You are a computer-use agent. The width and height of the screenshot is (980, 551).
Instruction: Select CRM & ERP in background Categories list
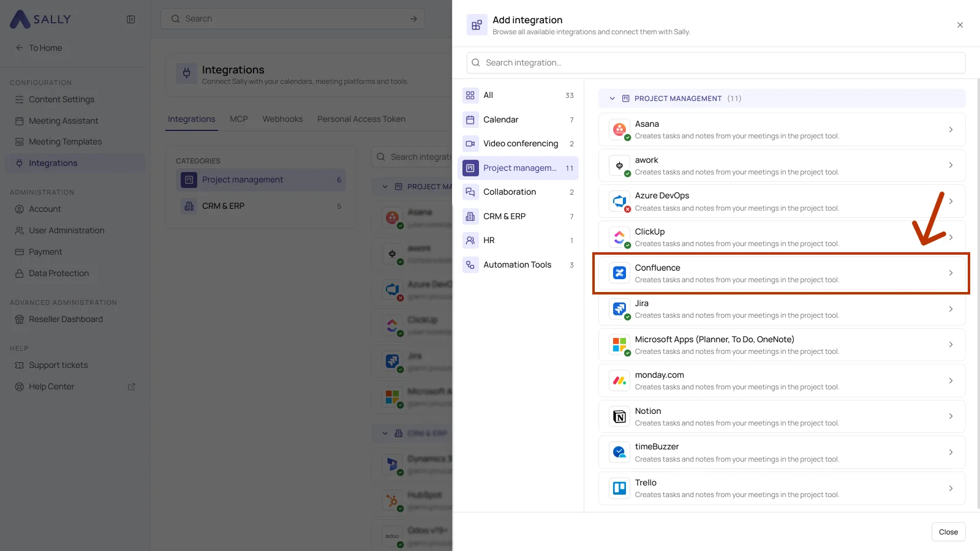coord(261,206)
